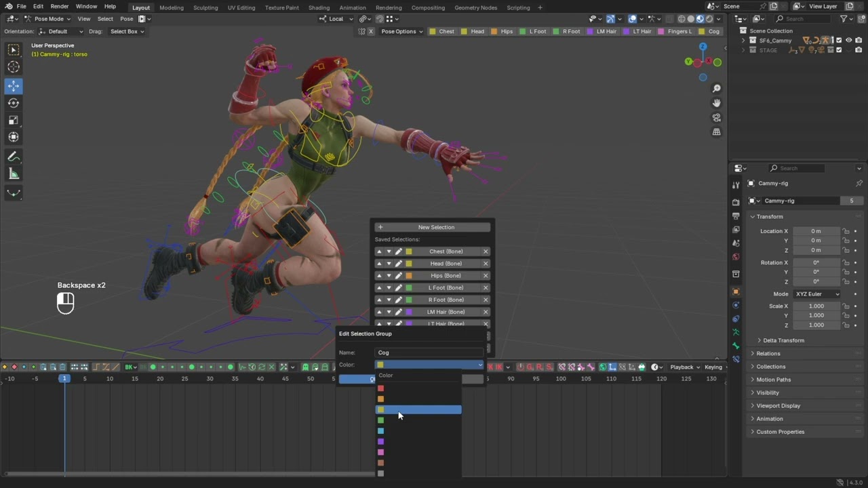
Task: Open the Bone properties tab icon
Action: click(x=736, y=346)
